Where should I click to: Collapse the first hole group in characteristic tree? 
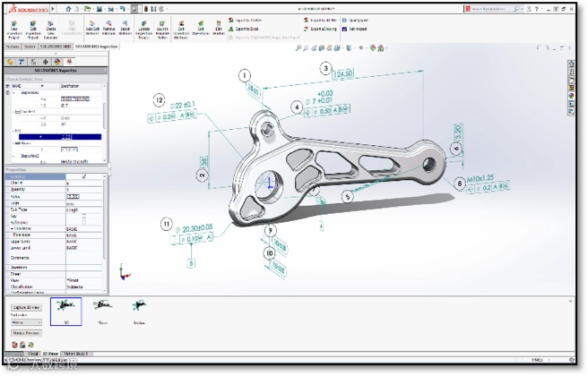13,92
